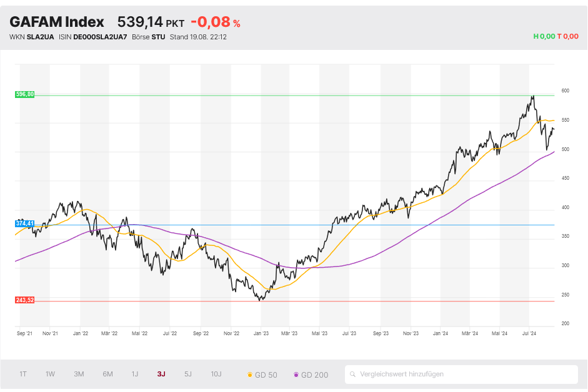
Task: Click the green 596,80 high marker
Action: click(25, 94)
